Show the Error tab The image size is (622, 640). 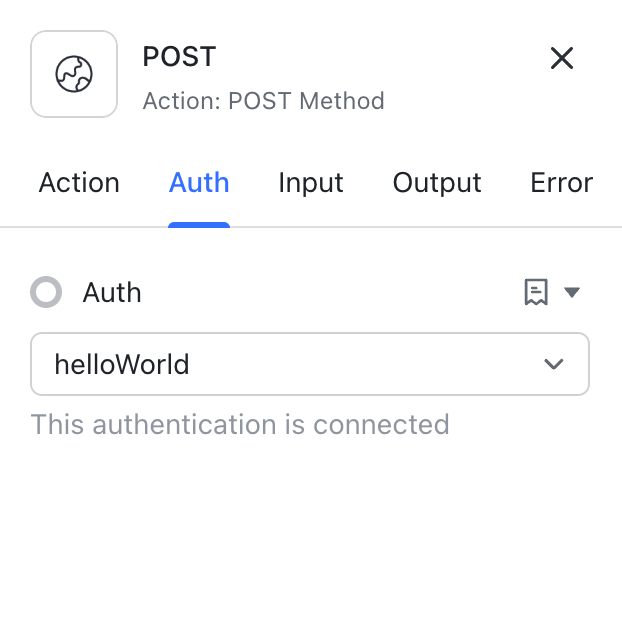(x=561, y=183)
